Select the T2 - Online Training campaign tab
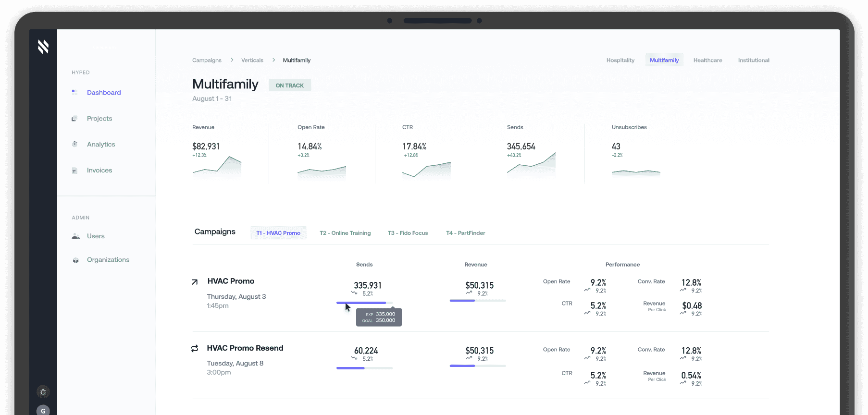868x415 pixels. coord(345,233)
